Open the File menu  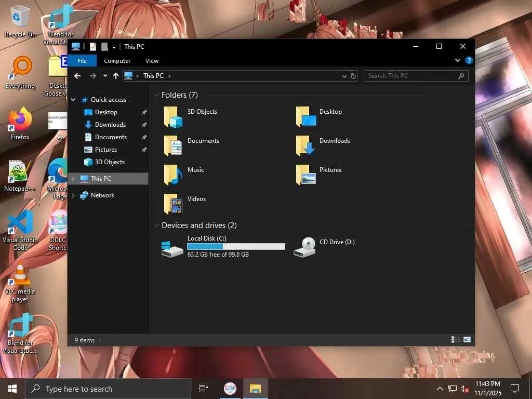click(82, 61)
